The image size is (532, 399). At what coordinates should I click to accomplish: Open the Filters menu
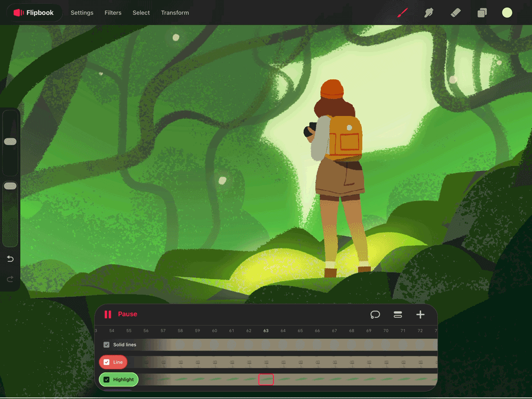pyautogui.click(x=113, y=13)
